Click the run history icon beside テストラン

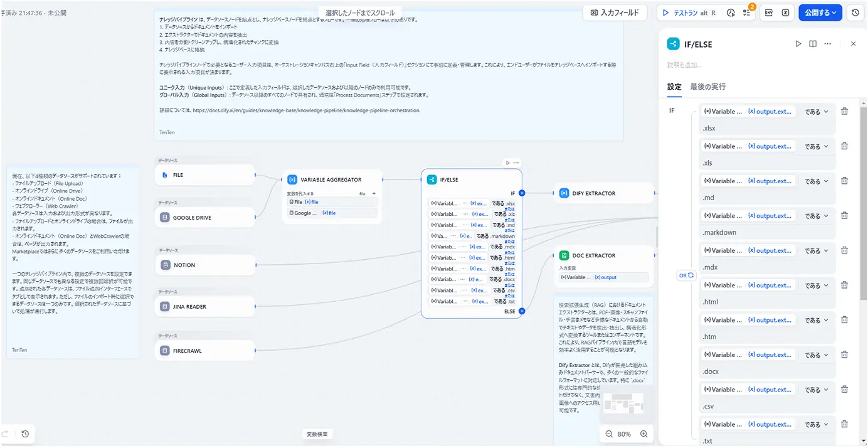click(731, 13)
